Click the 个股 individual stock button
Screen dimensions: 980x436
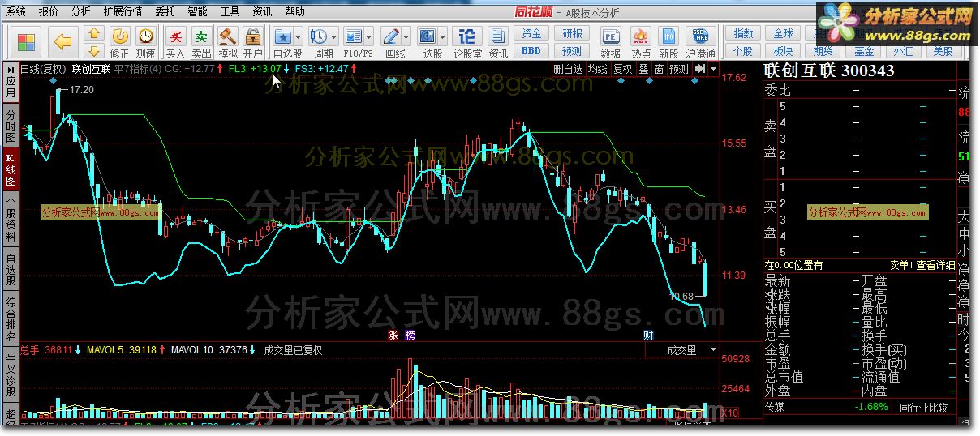click(x=743, y=50)
